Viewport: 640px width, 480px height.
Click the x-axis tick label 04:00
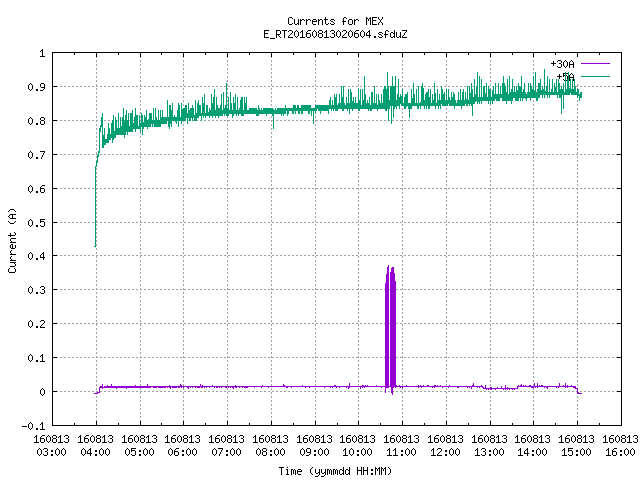(x=96, y=452)
